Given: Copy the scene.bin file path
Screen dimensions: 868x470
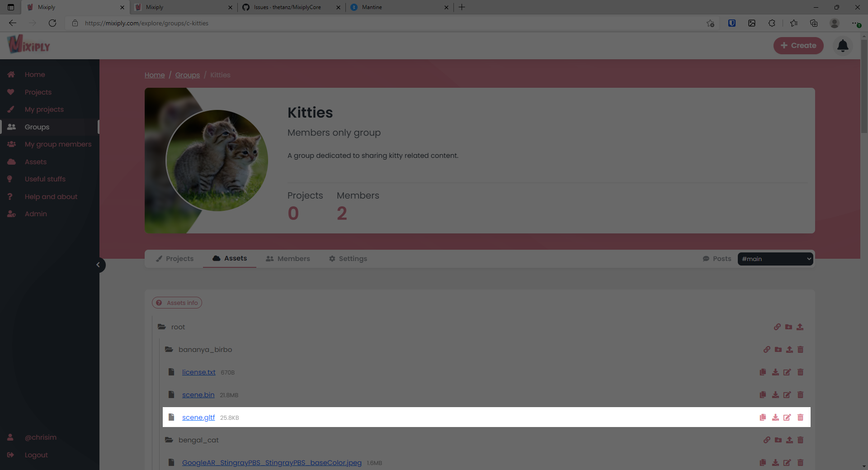Looking at the screenshot, I should 763,394.
